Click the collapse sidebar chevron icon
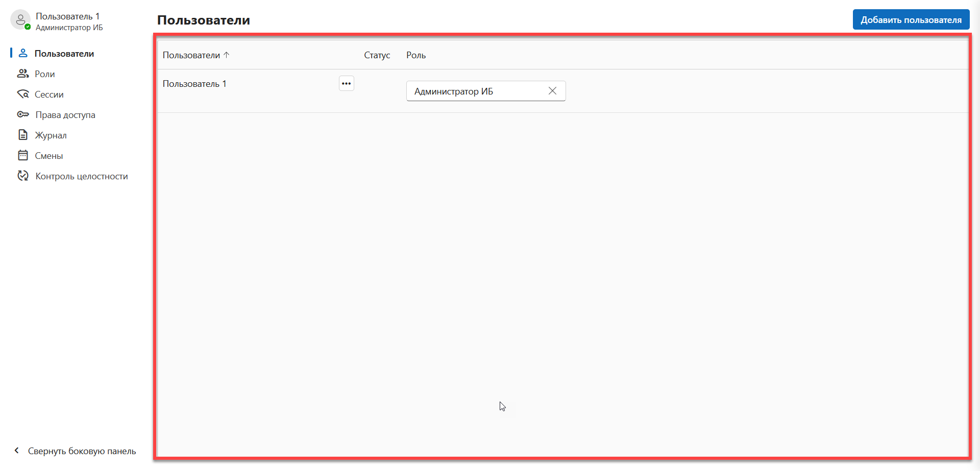This screenshot has height=471, width=980. (x=17, y=451)
